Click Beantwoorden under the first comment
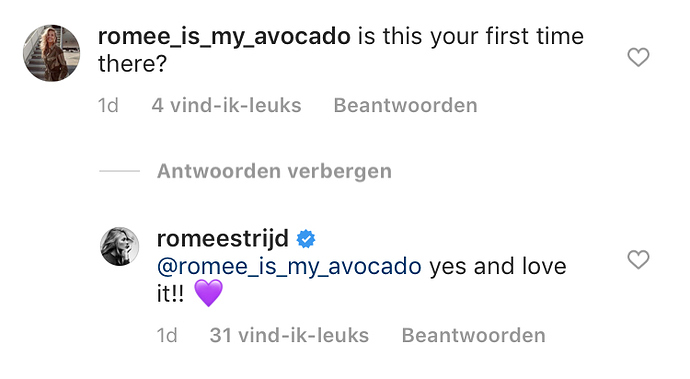The image size is (690, 379). (x=405, y=106)
